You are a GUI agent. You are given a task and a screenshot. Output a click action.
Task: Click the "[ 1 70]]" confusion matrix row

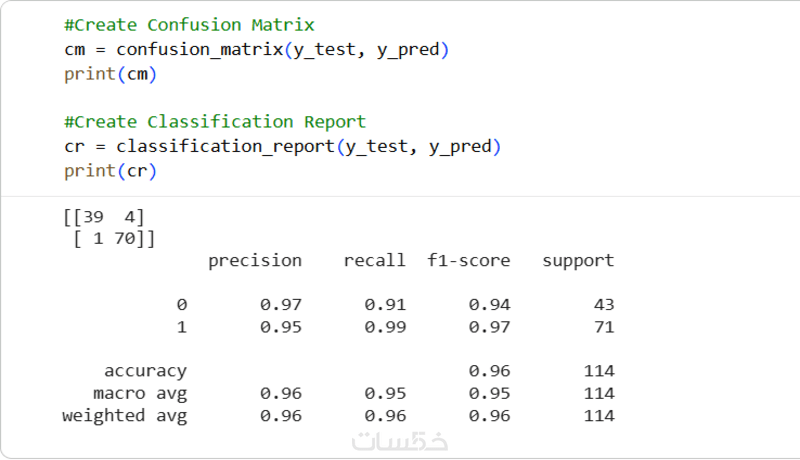[114, 238]
